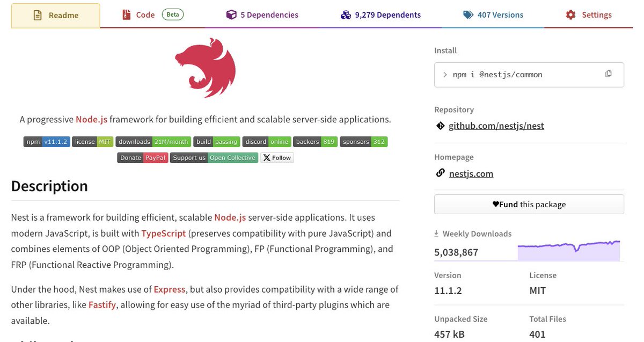Click the discord online badge

point(267,142)
